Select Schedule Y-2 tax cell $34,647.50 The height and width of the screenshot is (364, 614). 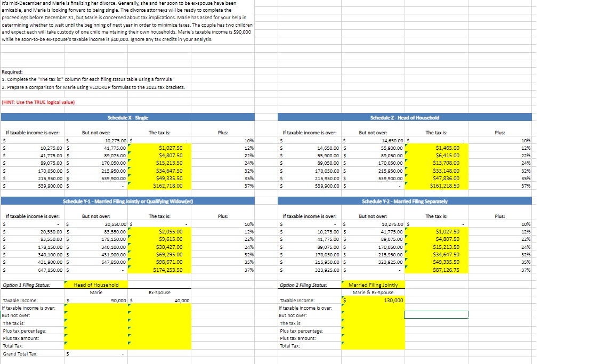436,254
